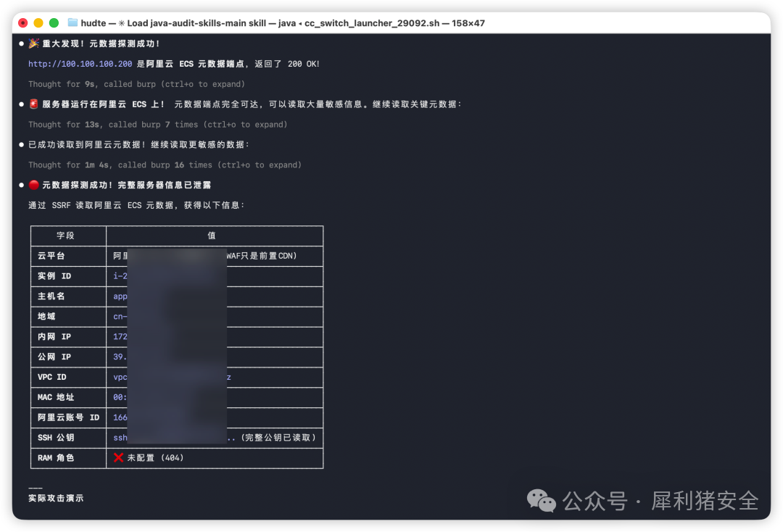Click the '返回了 200 OK!' text
This screenshot has width=783, height=532.
(287, 64)
